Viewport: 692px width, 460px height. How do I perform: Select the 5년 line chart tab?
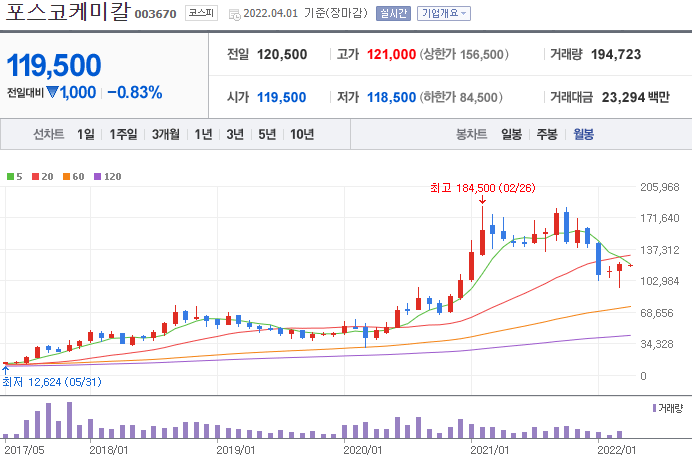tap(267, 134)
